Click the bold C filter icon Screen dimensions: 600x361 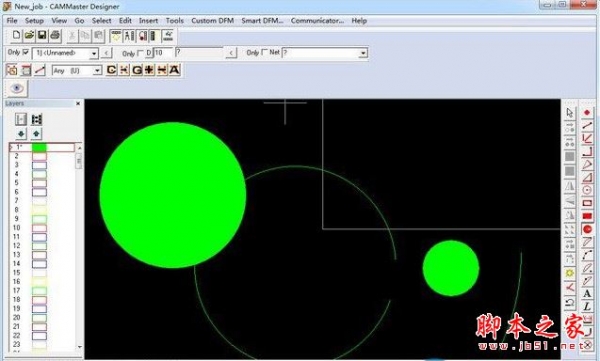pyautogui.click(x=111, y=70)
